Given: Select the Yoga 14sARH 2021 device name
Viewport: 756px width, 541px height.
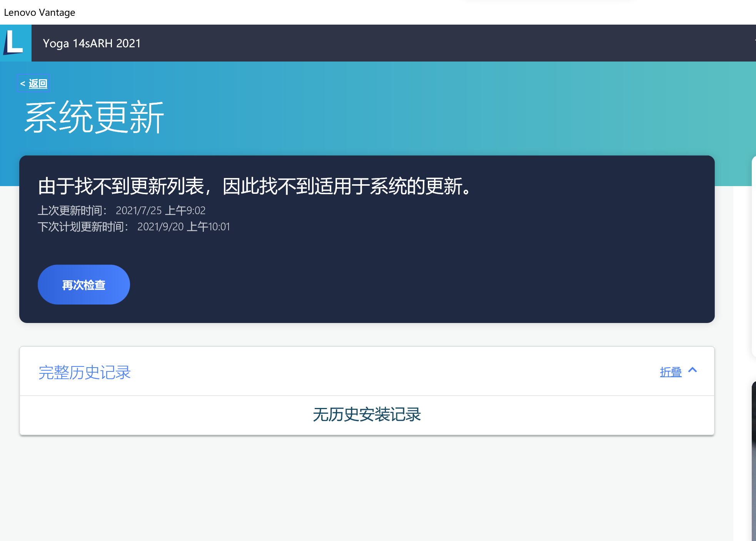Looking at the screenshot, I should pos(92,43).
